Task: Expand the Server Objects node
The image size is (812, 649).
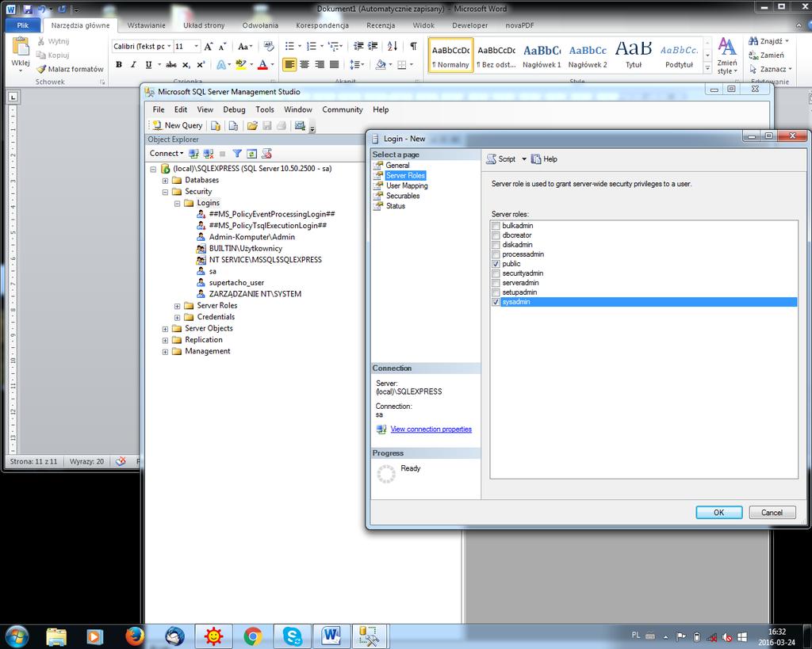Action: [165, 329]
